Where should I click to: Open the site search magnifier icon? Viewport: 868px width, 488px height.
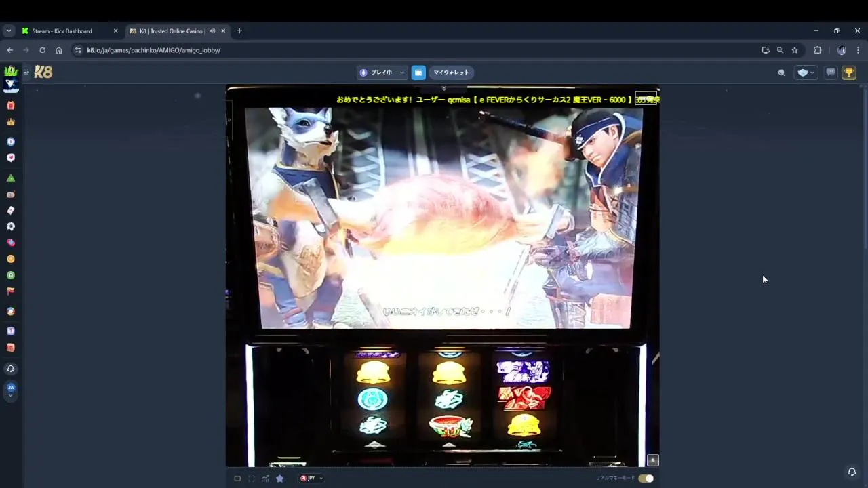point(781,73)
